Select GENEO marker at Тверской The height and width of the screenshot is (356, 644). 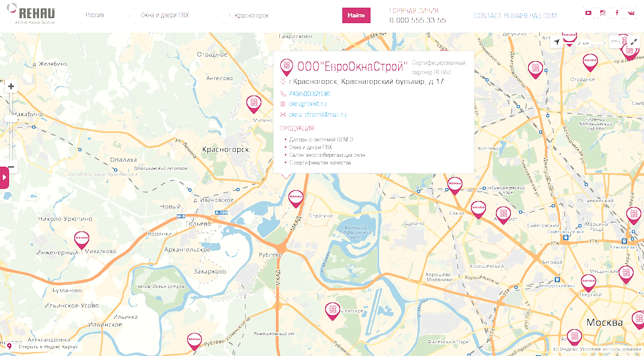pyautogui.click(x=588, y=283)
